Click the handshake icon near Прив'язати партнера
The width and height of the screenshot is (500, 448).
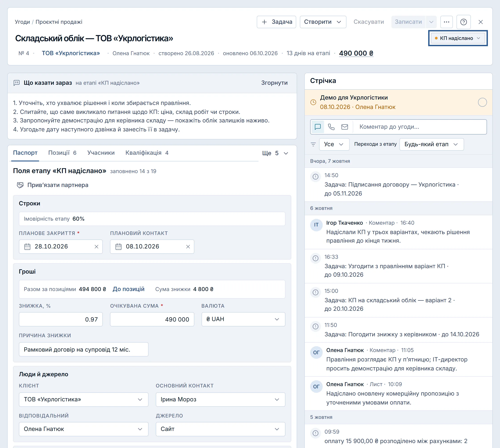click(20, 185)
